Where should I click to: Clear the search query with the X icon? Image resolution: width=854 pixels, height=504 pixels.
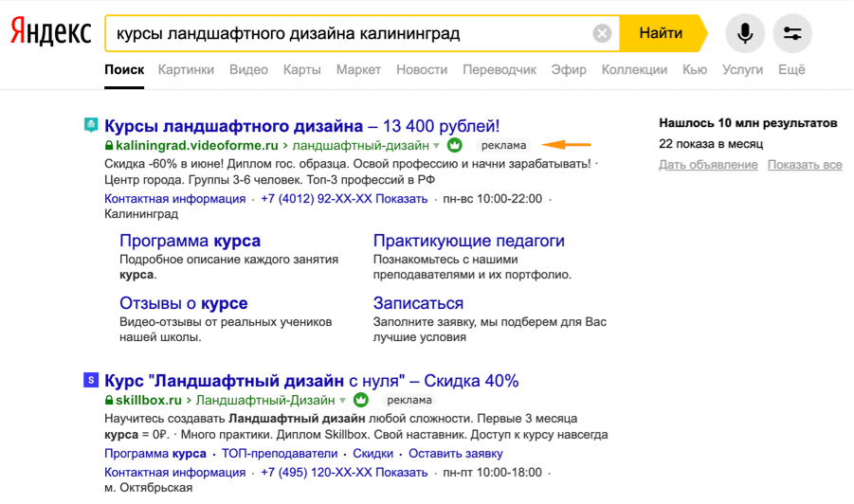pos(602,33)
